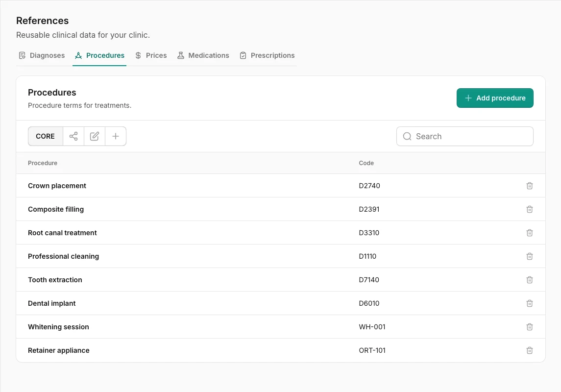Delete the Root canal treatment row

(530, 233)
